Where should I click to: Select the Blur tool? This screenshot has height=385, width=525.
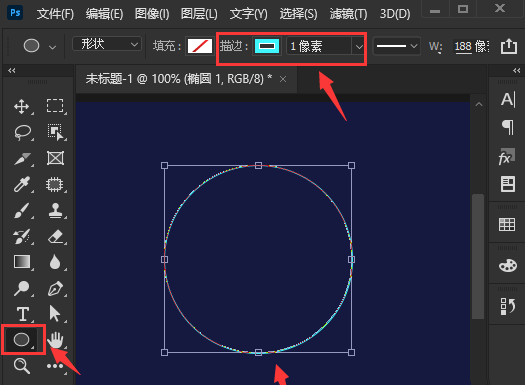pyautogui.click(x=55, y=262)
